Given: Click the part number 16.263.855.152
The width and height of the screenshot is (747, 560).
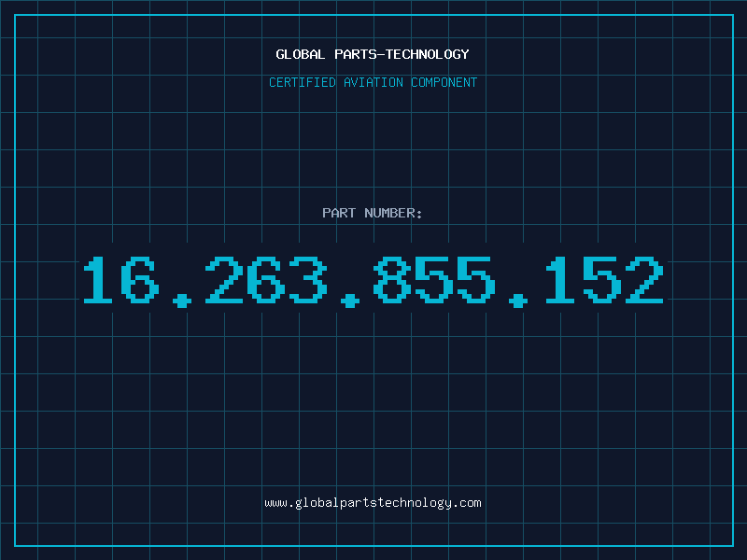Looking at the screenshot, I should tap(373, 281).
